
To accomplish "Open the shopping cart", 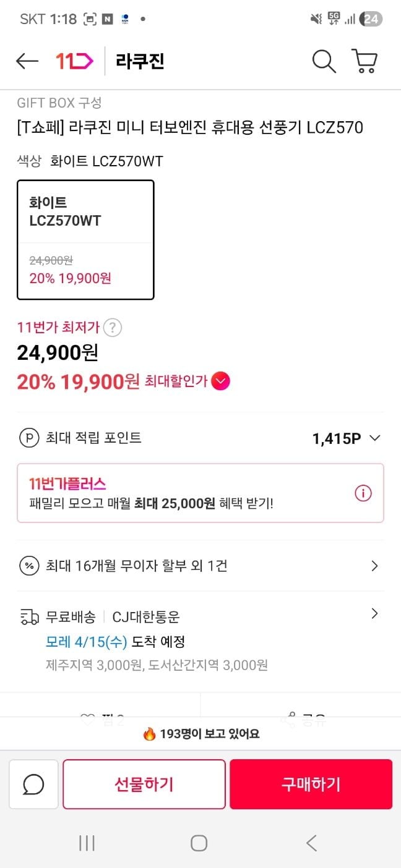I will coord(364,61).
